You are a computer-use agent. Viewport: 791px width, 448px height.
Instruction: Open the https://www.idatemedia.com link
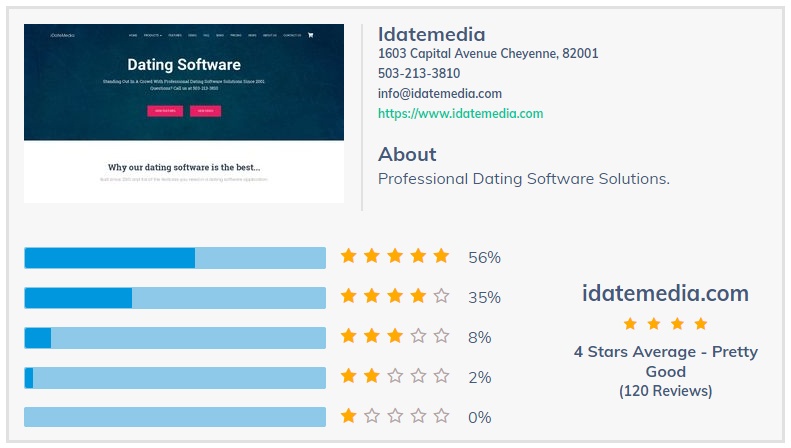tap(461, 114)
